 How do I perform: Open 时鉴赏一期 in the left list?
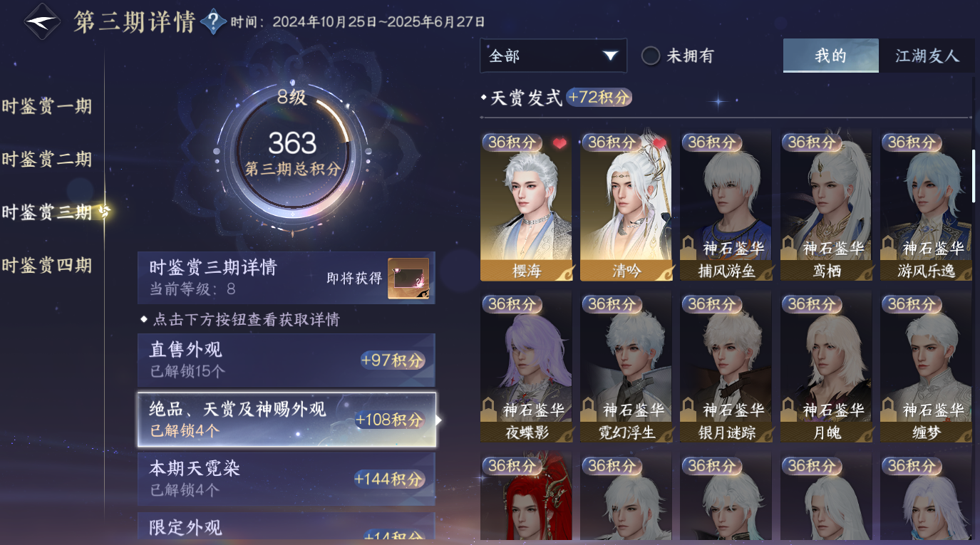tap(47, 107)
